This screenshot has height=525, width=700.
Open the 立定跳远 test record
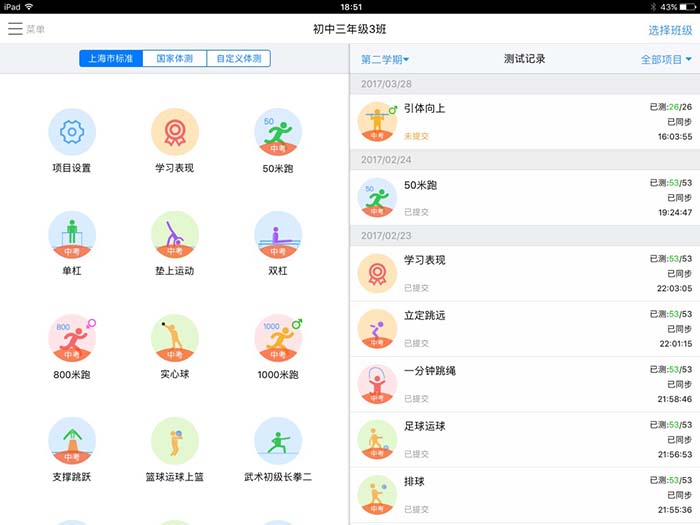[x=525, y=329]
